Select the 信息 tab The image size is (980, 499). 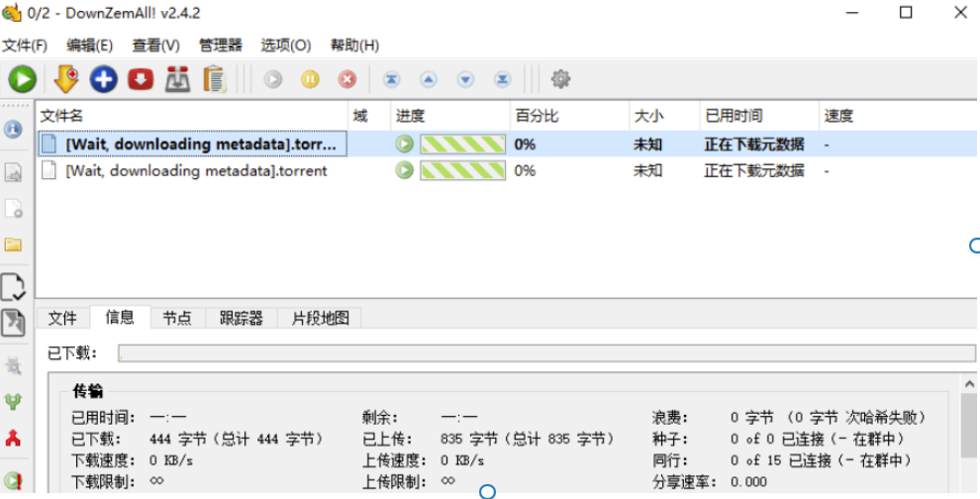pyautogui.click(x=120, y=317)
